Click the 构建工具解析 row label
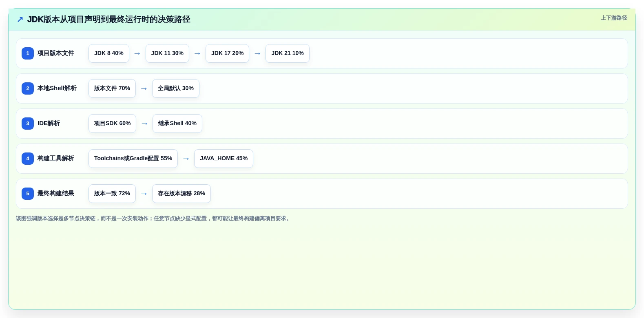Viewport: 644px width, 318px height. click(56, 159)
